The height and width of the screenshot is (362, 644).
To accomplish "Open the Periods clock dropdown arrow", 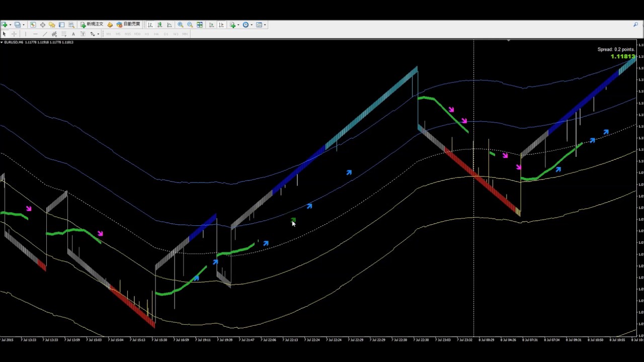I will [x=251, y=25].
